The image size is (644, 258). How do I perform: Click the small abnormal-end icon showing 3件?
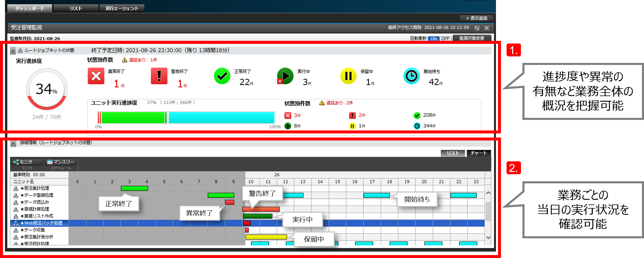click(x=288, y=115)
